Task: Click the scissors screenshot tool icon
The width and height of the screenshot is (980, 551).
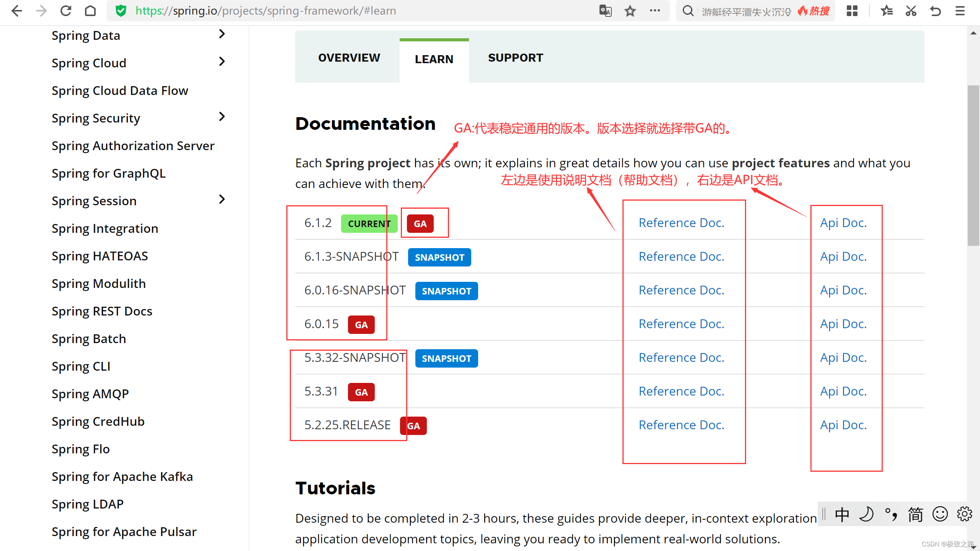Action: (911, 11)
